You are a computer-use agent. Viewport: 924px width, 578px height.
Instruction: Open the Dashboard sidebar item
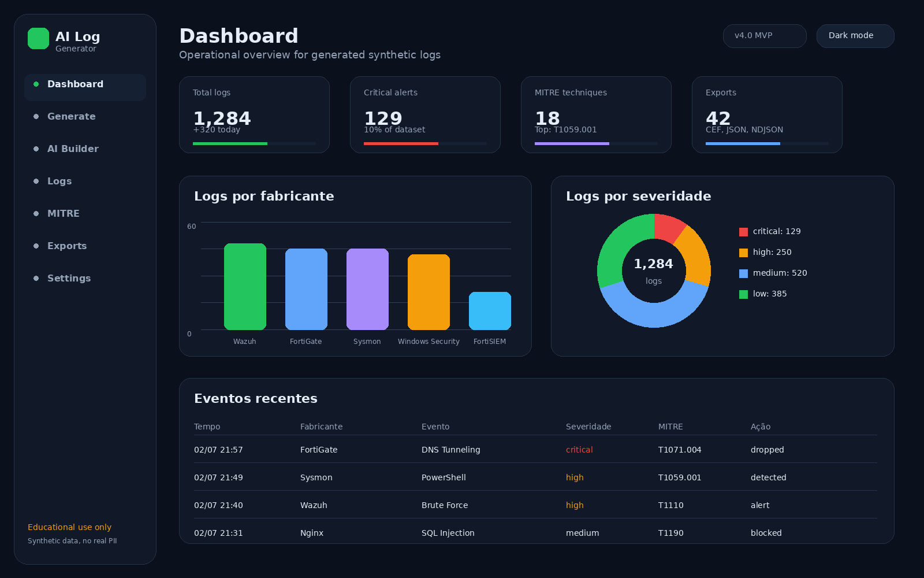pos(85,87)
